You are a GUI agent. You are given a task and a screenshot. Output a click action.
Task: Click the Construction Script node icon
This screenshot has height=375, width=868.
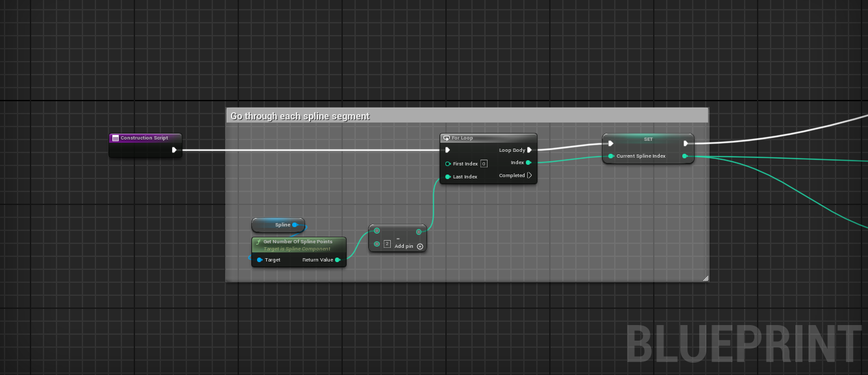[116, 138]
